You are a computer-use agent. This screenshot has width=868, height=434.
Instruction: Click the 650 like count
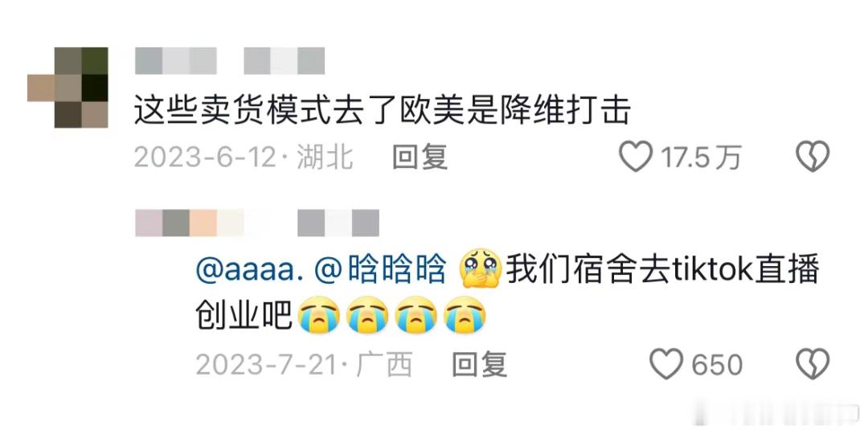716,365
